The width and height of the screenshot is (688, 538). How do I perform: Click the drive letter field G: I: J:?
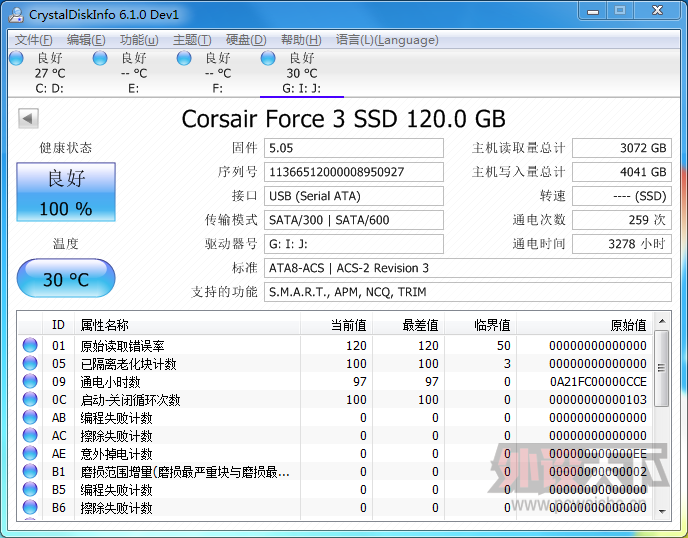click(x=354, y=244)
